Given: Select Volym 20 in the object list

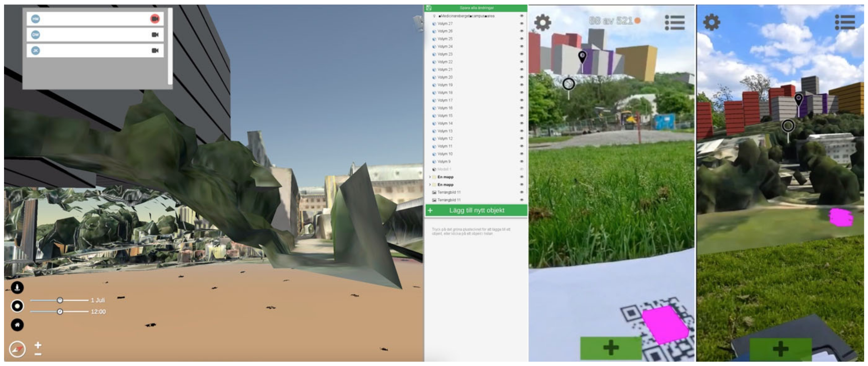Looking at the screenshot, I should pyautogui.click(x=445, y=77).
